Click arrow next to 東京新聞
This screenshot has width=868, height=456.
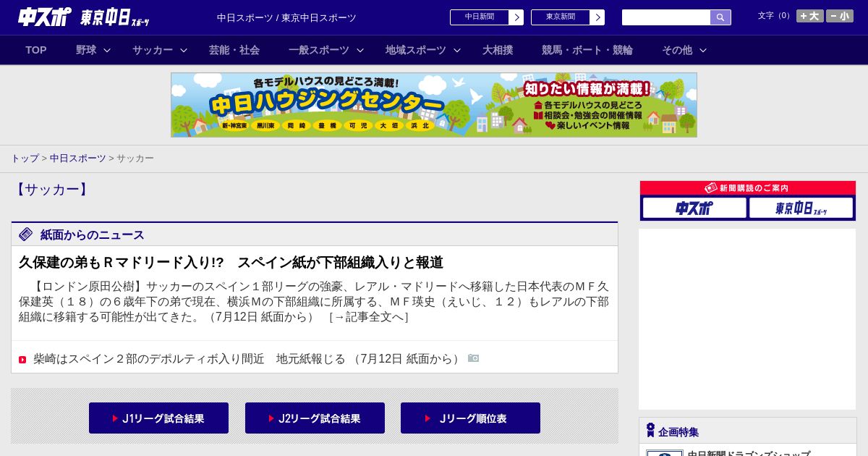tap(597, 17)
